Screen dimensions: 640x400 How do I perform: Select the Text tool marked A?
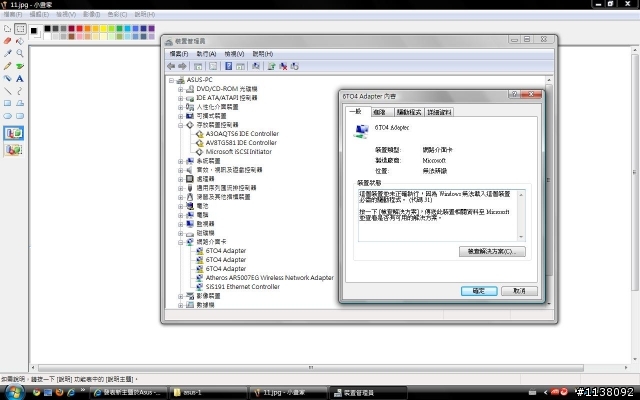click(20, 78)
